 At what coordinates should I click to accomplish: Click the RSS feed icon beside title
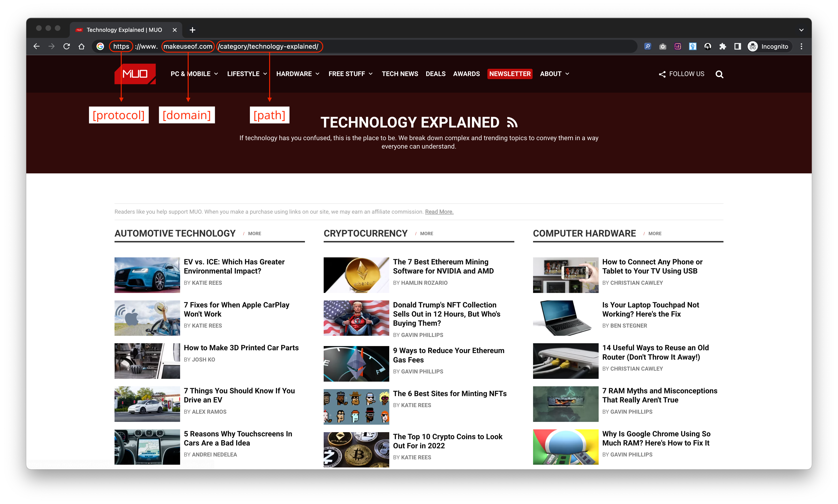(512, 122)
